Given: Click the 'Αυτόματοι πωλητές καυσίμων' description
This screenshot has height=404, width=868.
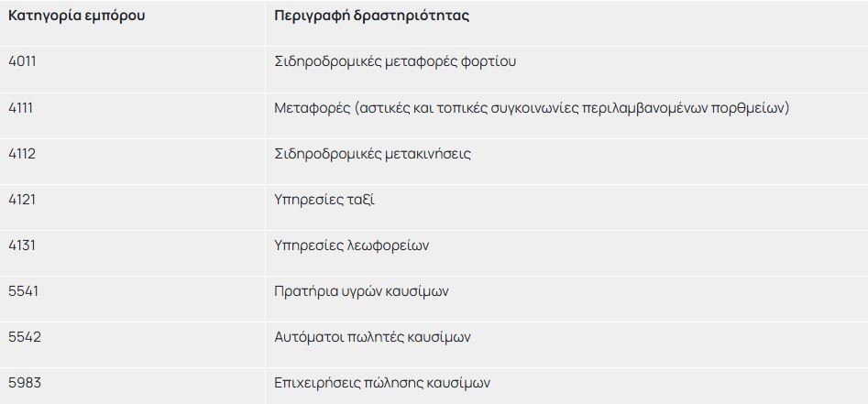Looking at the screenshot, I should (x=372, y=337).
